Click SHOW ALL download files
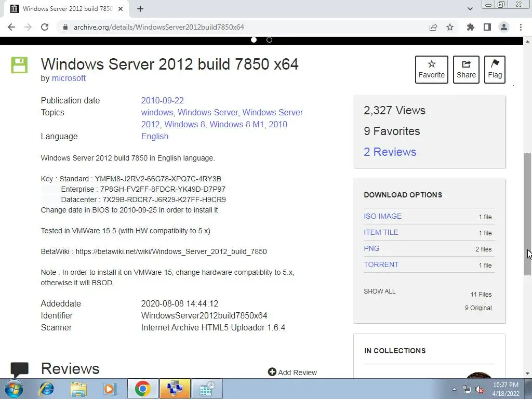This screenshot has width=532, height=399. coord(379,291)
